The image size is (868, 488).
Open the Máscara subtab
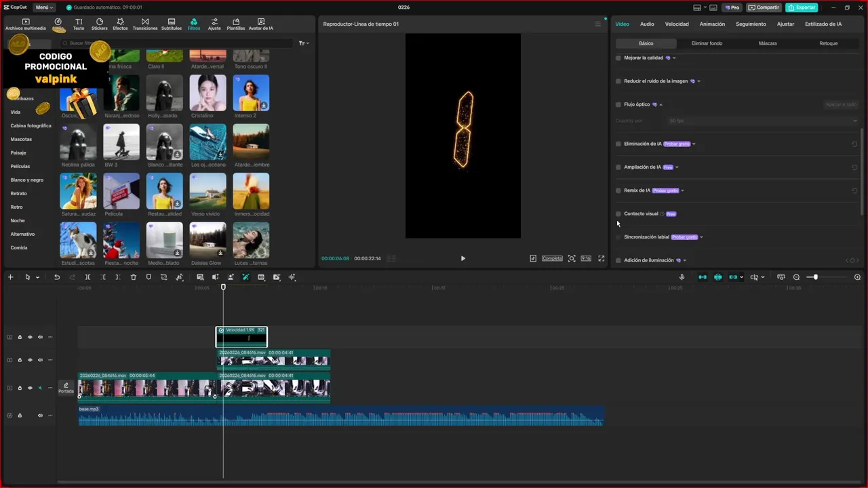click(x=768, y=43)
